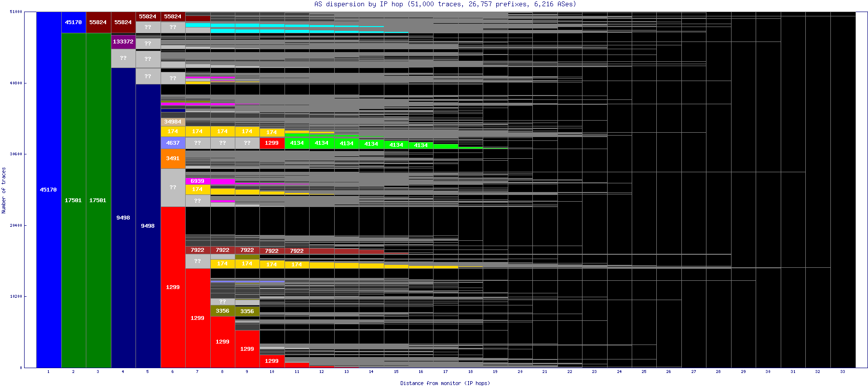The image size is (868, 386).
Task: Click the gray ?? block above 3356 at hop 8
Action: tap(222, 302)
